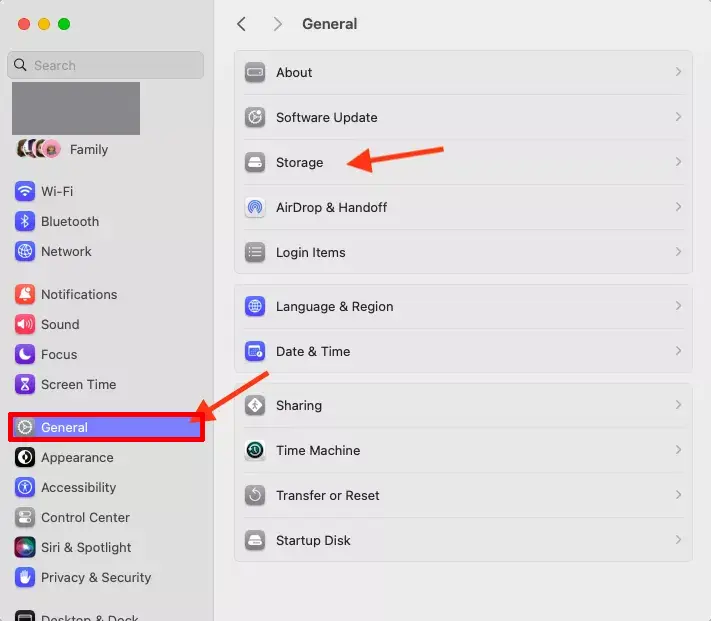Image resolution: width=711 pixels, height=621 pixels.
Task: Click the Focus moon icon
Action: [25, 354]
